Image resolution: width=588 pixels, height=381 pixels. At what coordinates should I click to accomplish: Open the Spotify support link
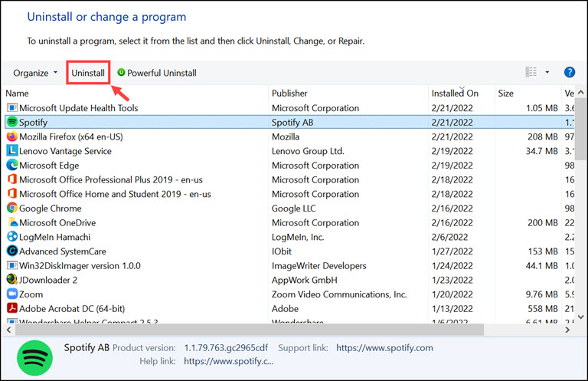[384, 348]
